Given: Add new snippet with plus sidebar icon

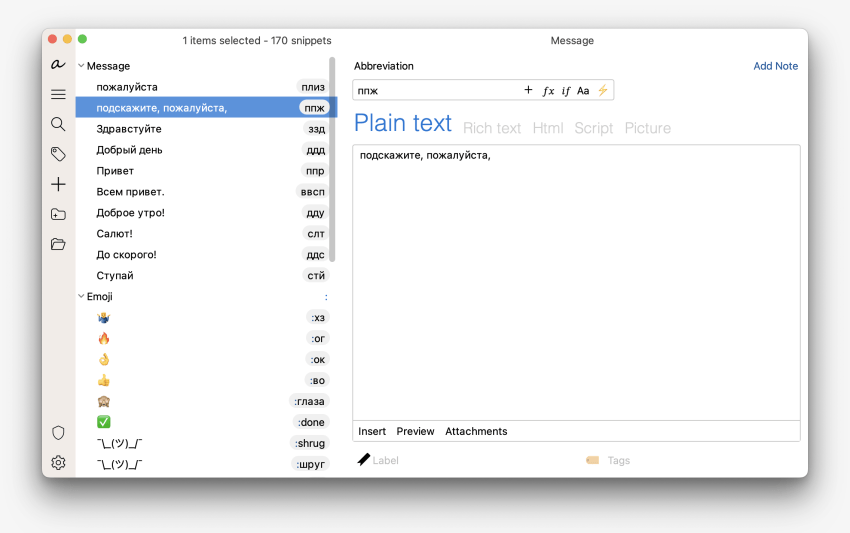Looking at the screenshot, I should (58, 184).
